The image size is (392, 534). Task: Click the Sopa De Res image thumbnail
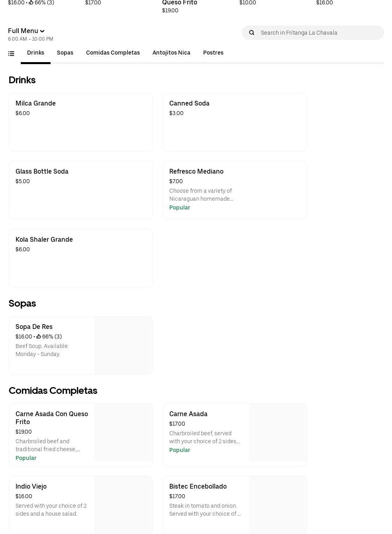(123, 345)
